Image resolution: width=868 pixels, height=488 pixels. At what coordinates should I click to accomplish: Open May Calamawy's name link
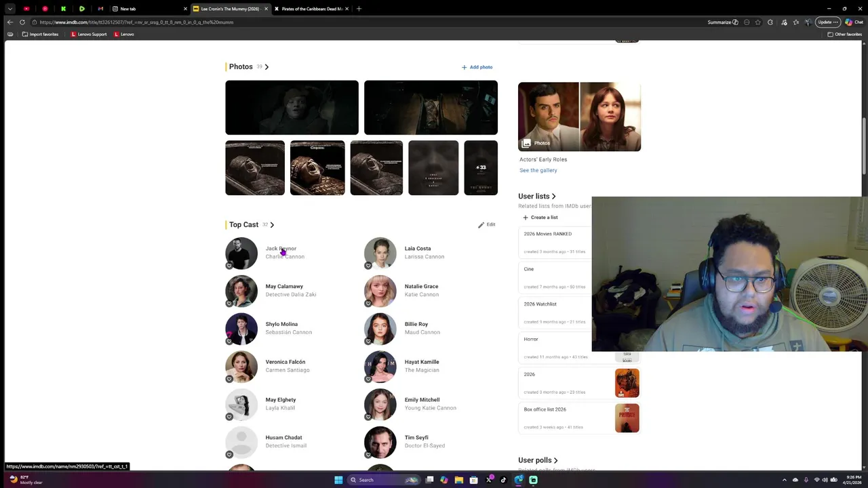tap(284, 286)
